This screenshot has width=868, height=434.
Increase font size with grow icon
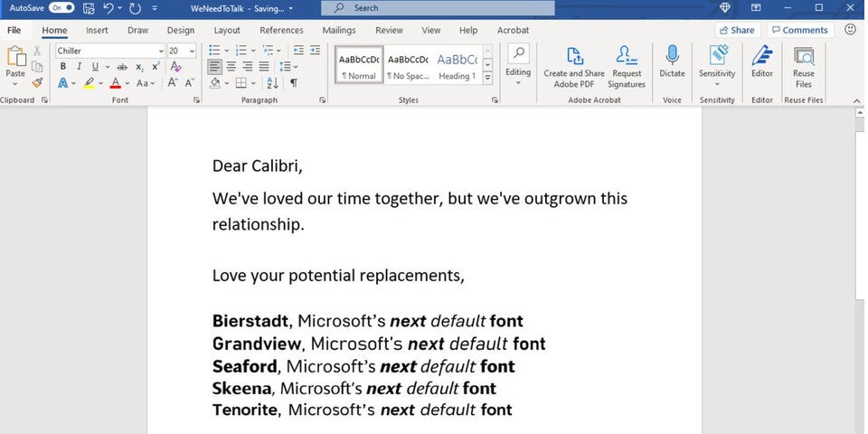click(x=173, y=83)
